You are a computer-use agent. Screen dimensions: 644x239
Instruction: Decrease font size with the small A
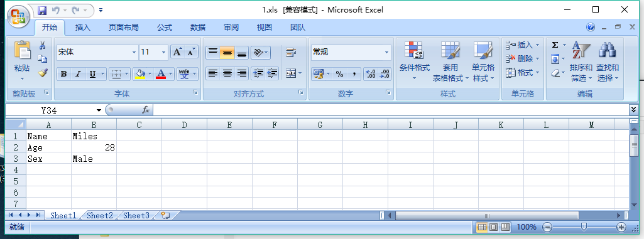coord(192,52)
